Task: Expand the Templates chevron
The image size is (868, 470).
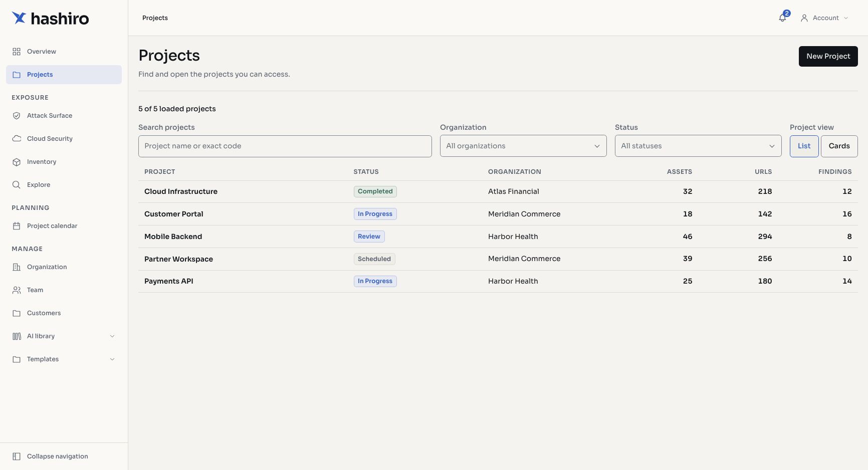Action: pyautogui.click(x=112, y=359)
